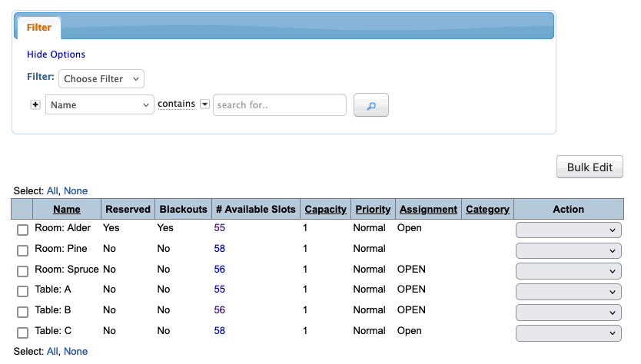Screen dimensions: 641x364
Task: Open Action dropdown for Table: C
Action: tap(568, 333)
